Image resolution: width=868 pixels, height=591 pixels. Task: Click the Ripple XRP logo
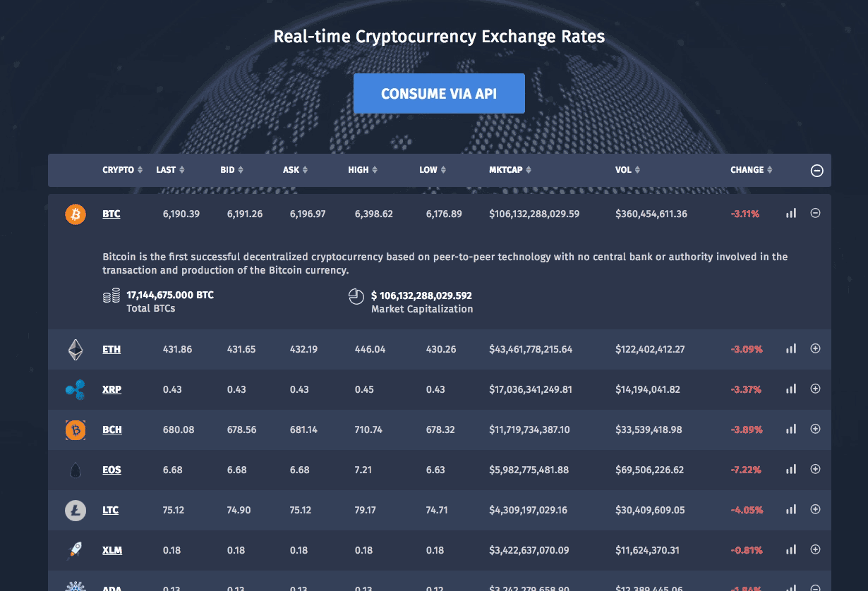pyautogui.click(x=76, y=389)
